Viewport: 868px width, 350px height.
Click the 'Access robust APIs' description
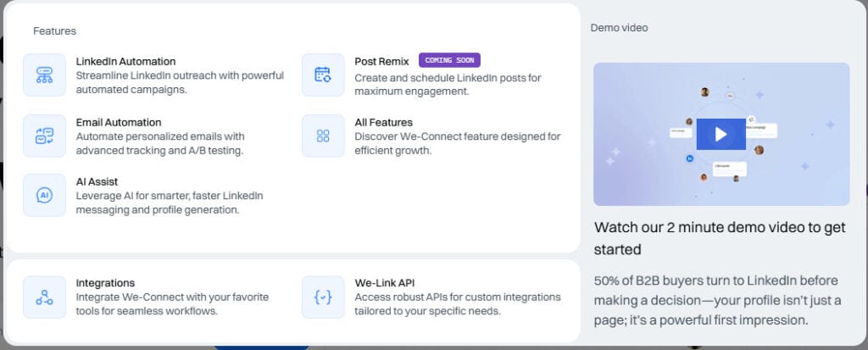pyautogui.click(x=457, y=304)
